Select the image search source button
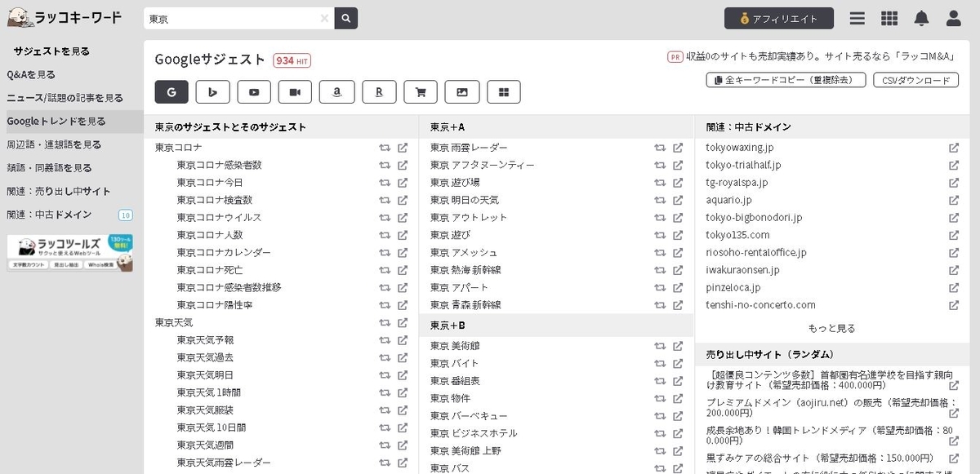The height and width of the screenshot is (474, 980). 462,92
